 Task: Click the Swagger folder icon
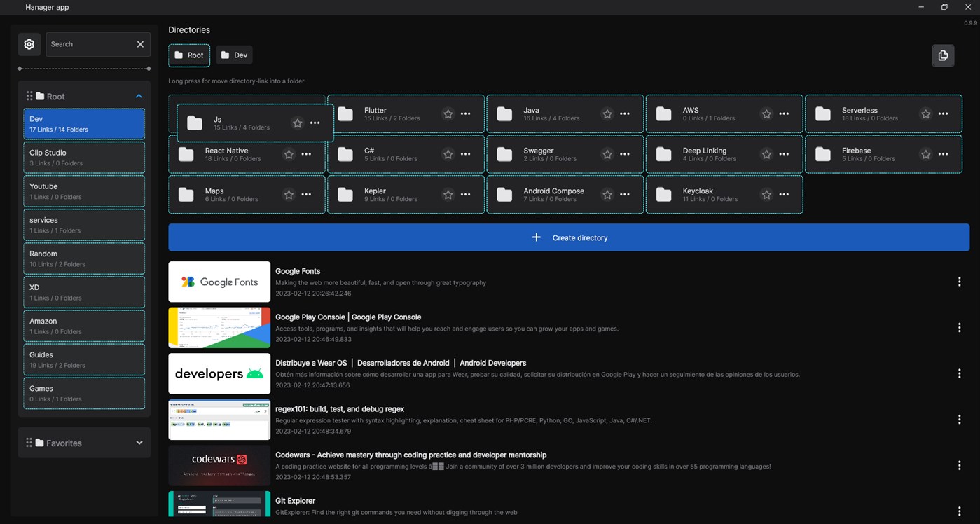(504, 154)
